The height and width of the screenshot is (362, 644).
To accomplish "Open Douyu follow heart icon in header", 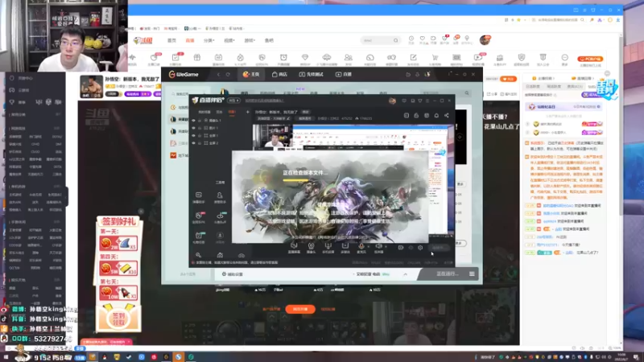I will click(422, 39).
